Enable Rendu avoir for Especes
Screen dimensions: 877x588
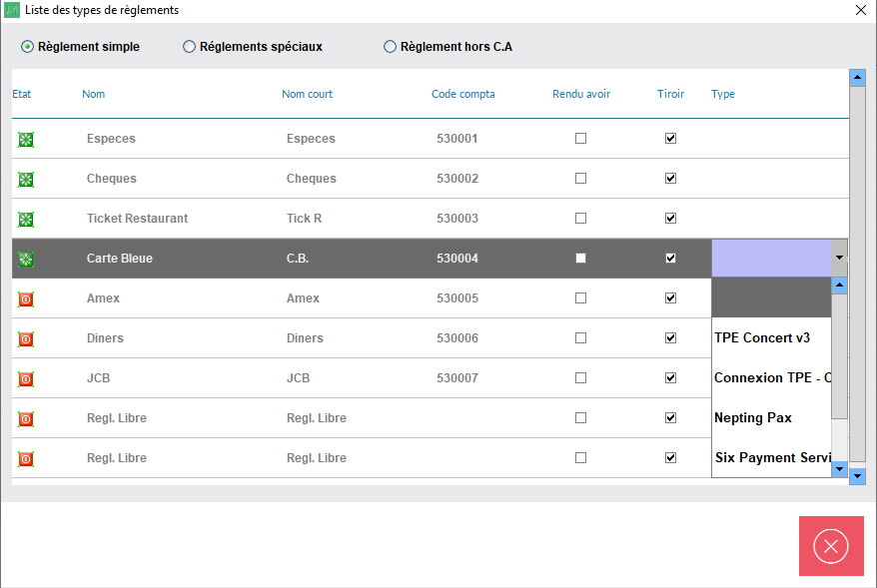(x=581, y=138)
